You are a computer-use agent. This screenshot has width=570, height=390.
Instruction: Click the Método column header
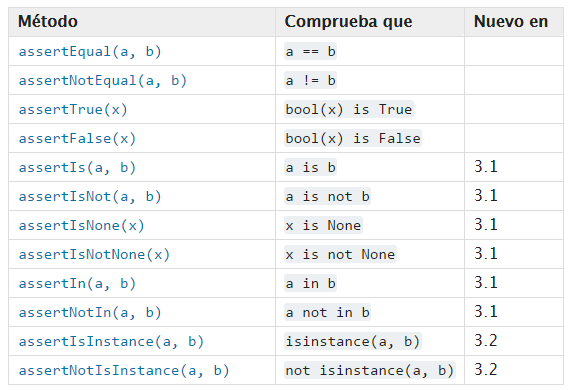coord(48,21)
